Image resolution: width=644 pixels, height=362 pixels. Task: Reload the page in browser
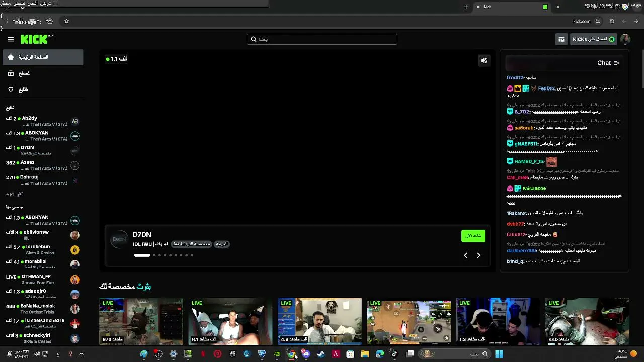click(x=612, y=21)
